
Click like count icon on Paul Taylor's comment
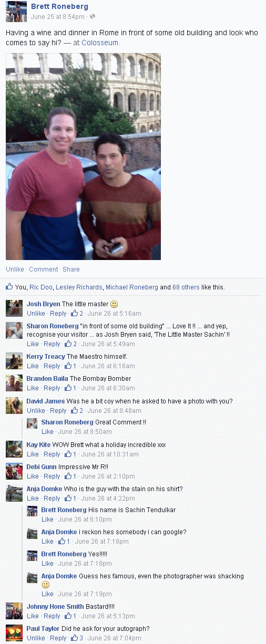(74, 638)
